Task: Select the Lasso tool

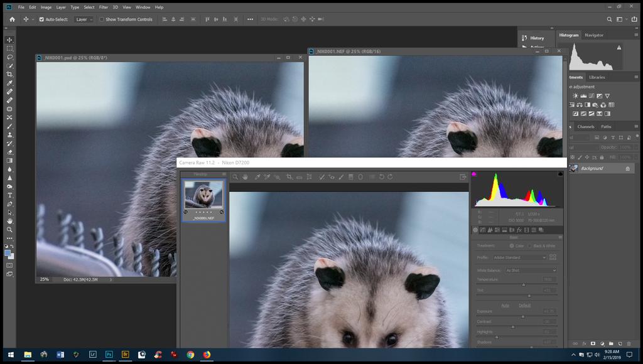Action: [9, 57]
